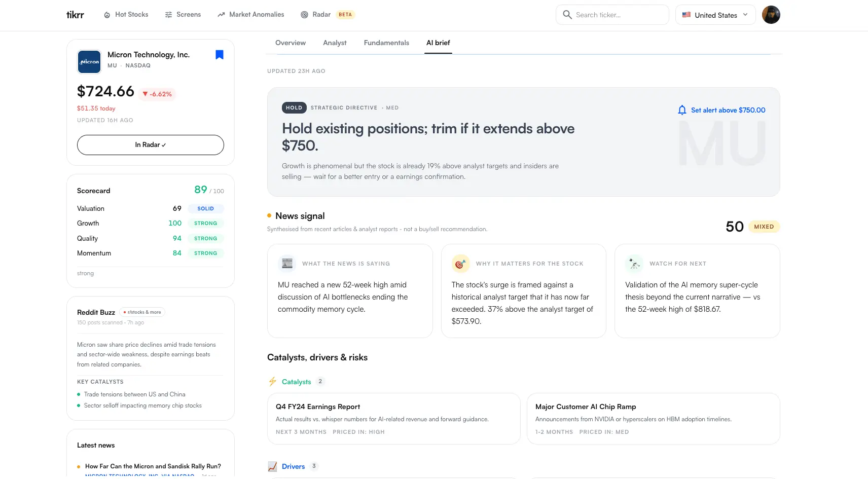Click the r/stocks & more source badge

click(x=142, y=312)
